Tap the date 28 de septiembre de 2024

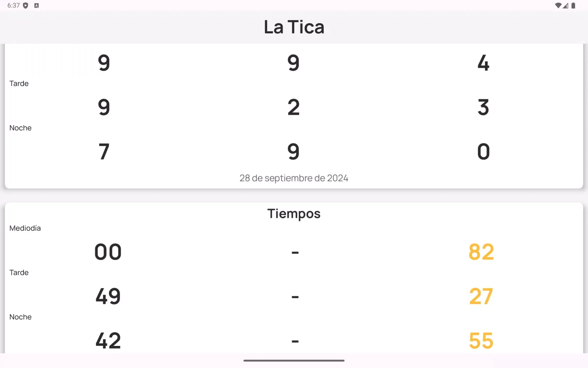pos(294,178)
